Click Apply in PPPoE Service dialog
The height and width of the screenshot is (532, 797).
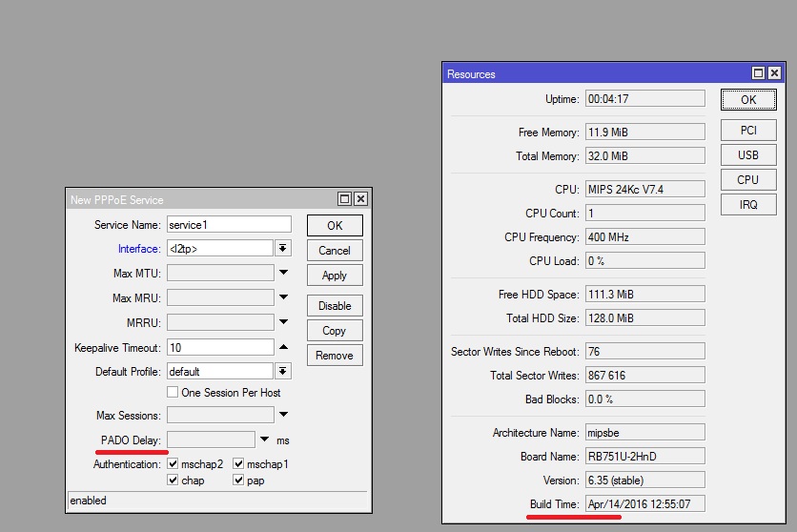[335, 276]
